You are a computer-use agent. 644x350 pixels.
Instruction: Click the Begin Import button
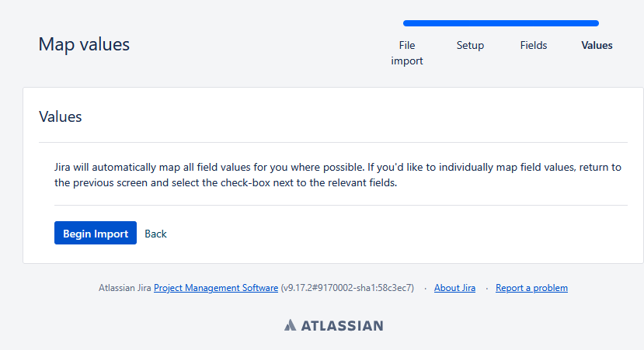(96, 233)
